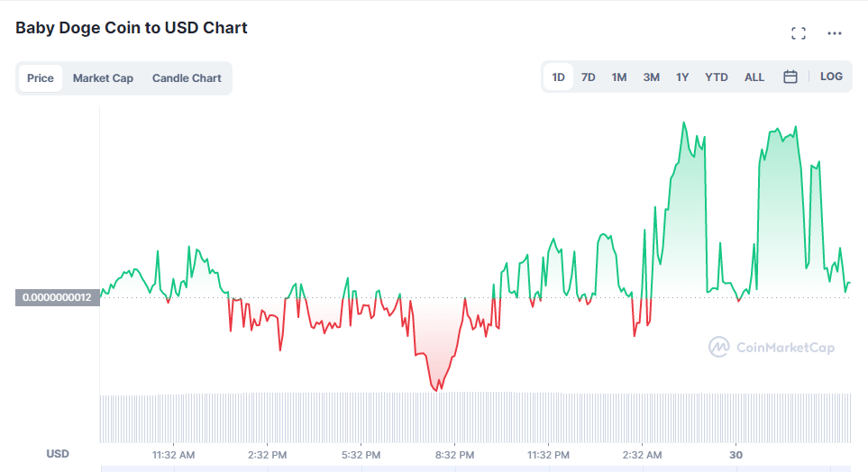Click the 30 date axis label

click(x=736, y=455)
